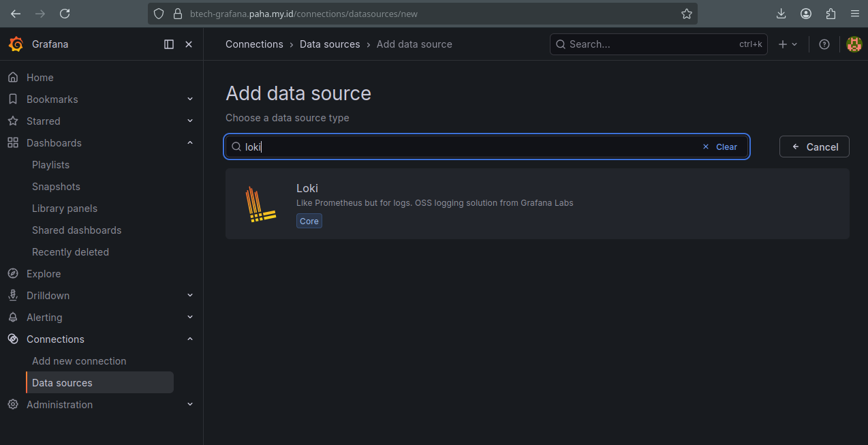This screenshot has height=445, width=868.
Task: Click the Grafana logo icon
Action: click(16, 44)
